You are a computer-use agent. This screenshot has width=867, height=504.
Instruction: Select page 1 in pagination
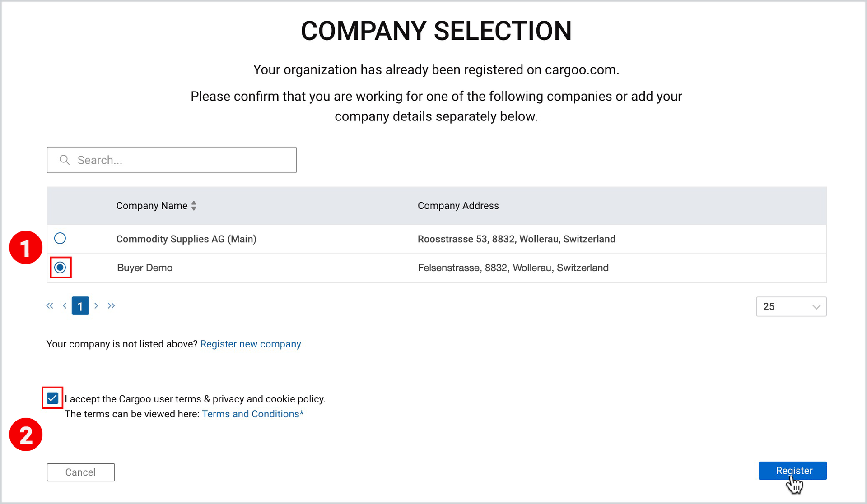point(80,306)
